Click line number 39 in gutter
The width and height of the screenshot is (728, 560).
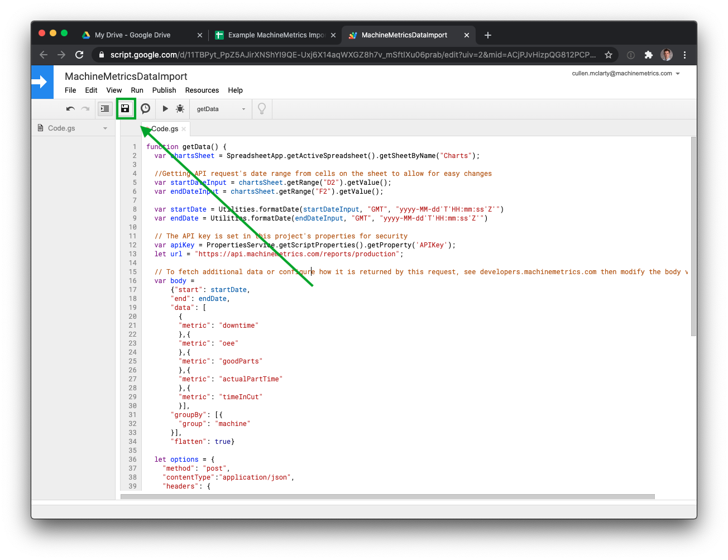(x=132, y=486)
